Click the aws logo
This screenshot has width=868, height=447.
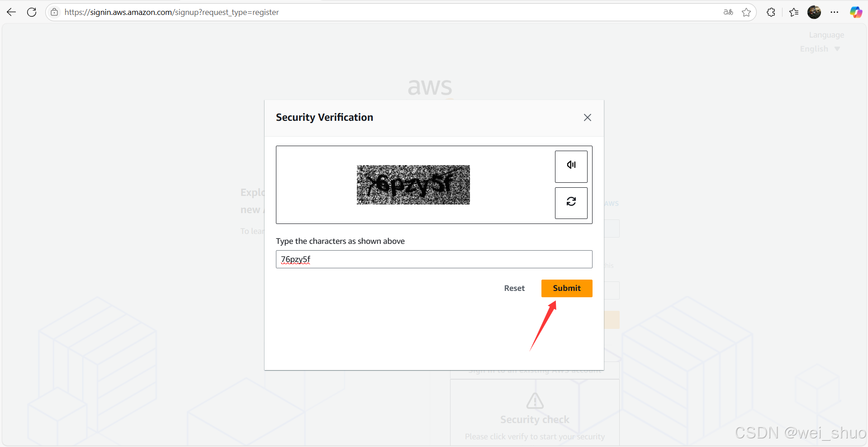(430, 86)
